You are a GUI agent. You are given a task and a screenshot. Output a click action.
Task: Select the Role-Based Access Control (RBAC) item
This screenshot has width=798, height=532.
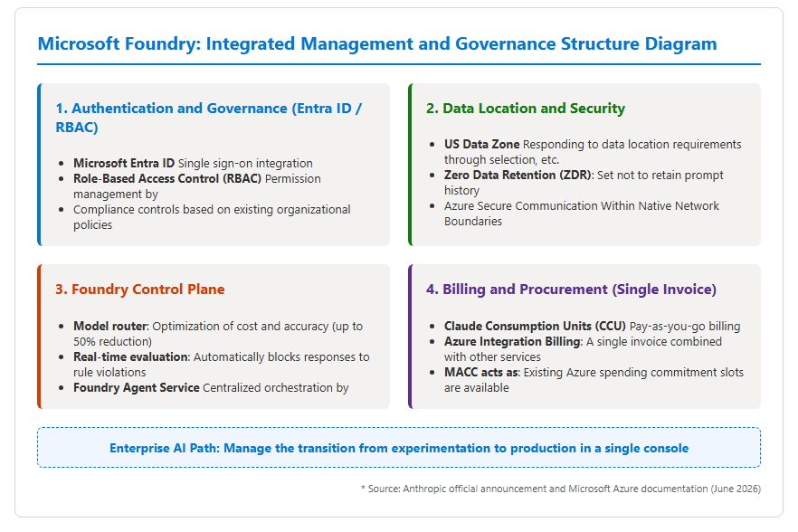pos(197,186)
